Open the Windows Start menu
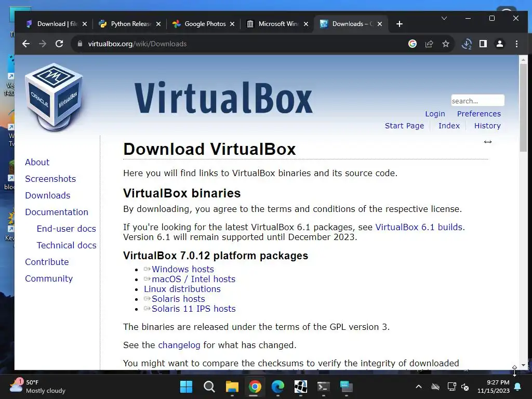The image size is (532, 399). (186, 387)
